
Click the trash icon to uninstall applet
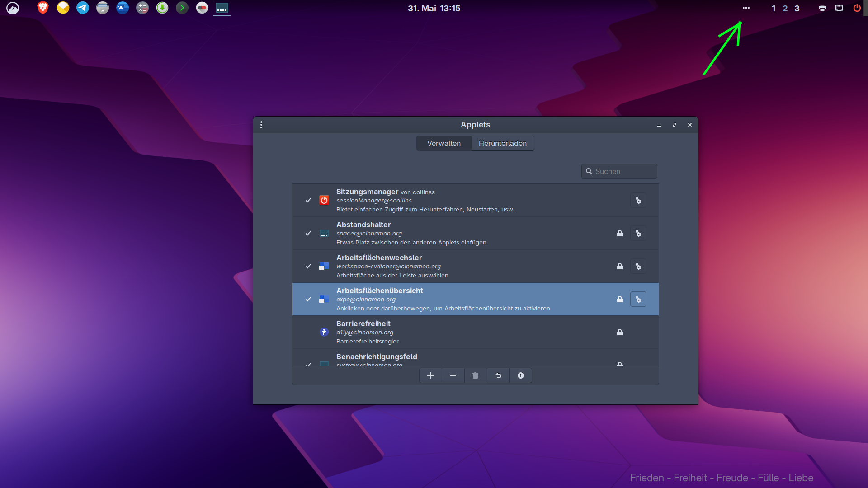(x=475, y=375)
